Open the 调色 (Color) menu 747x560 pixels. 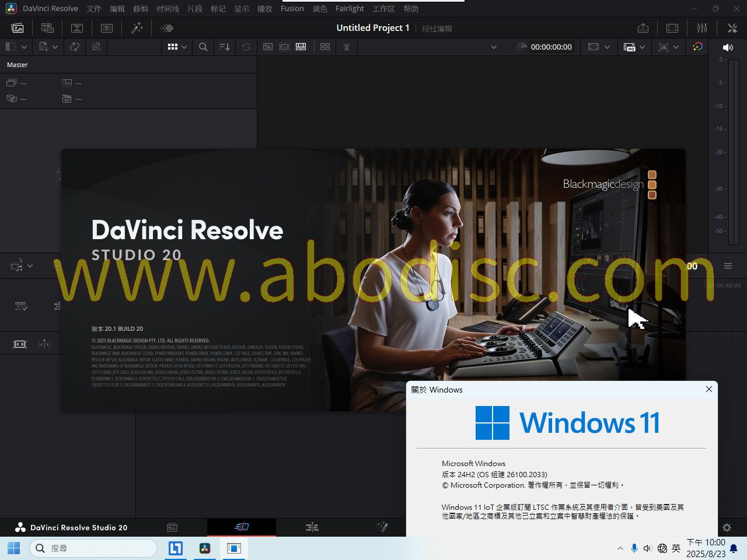click(320, 9)
